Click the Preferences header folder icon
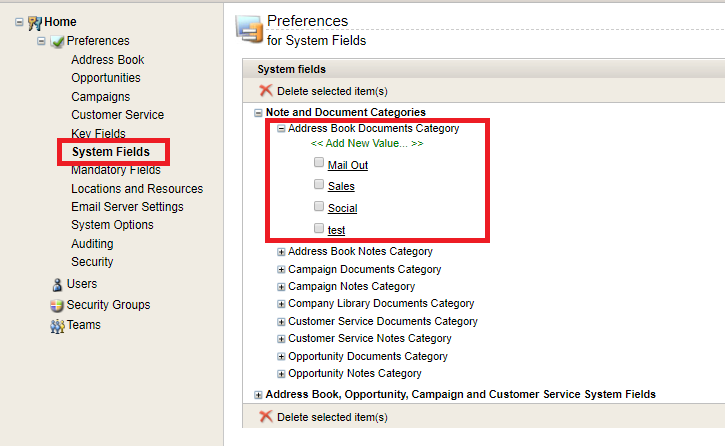Viewport: 725px width, 447px height. click(x=250, y=29)
